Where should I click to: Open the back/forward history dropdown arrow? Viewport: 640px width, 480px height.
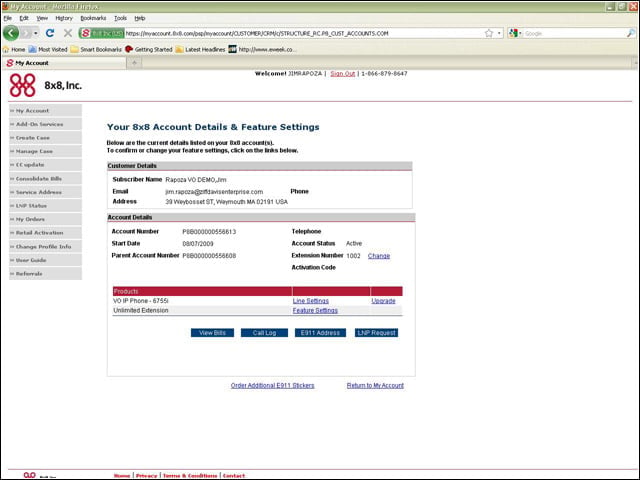[x=36, y=33]
